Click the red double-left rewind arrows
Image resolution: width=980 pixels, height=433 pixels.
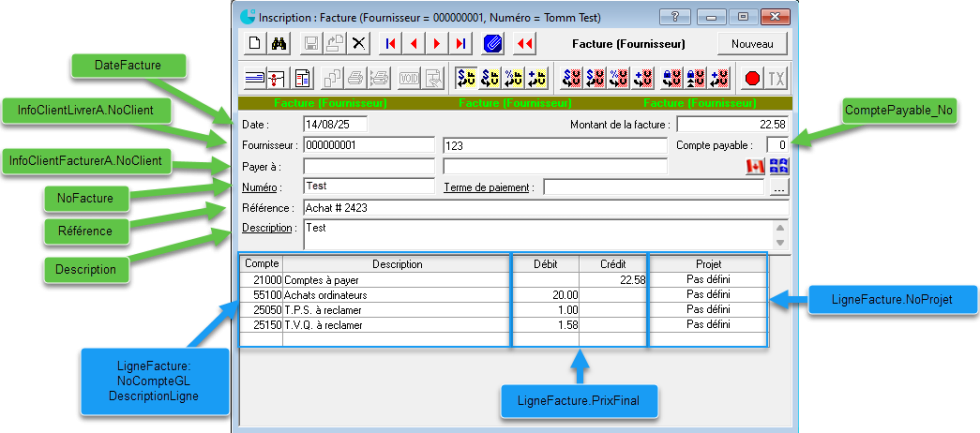click(525, 44)
